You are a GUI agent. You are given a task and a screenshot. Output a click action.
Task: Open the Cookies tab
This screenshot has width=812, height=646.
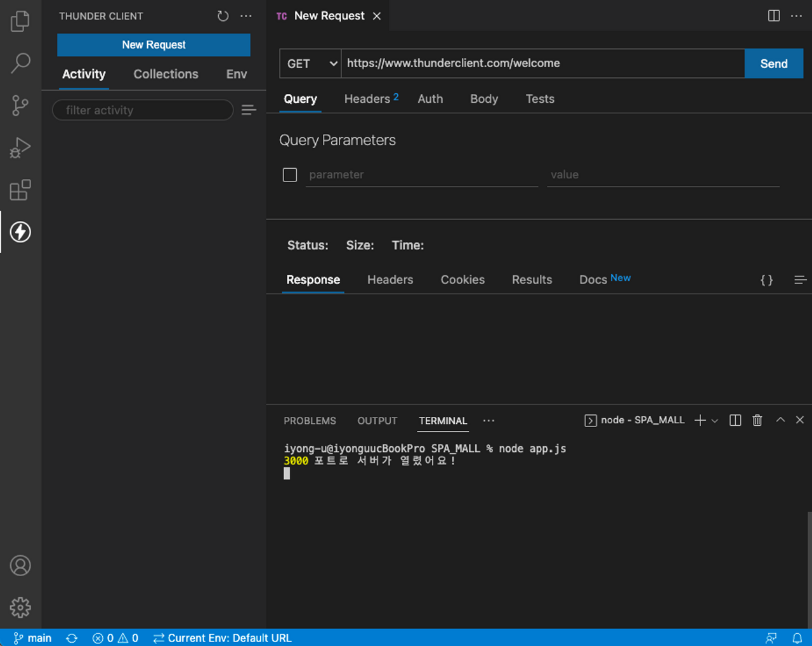[462, 279]
